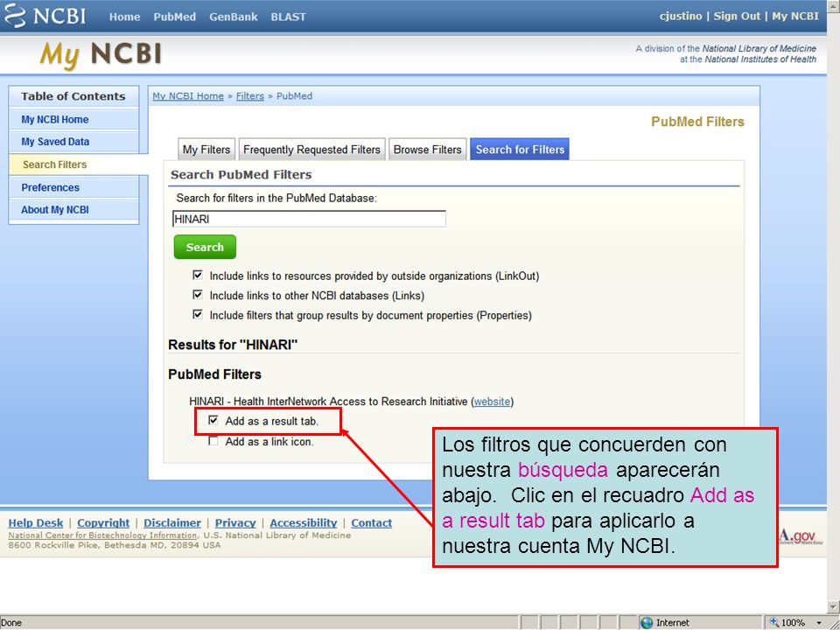Open BLAST from the header bar
The image size is (840, 630).
coord(288,17)
